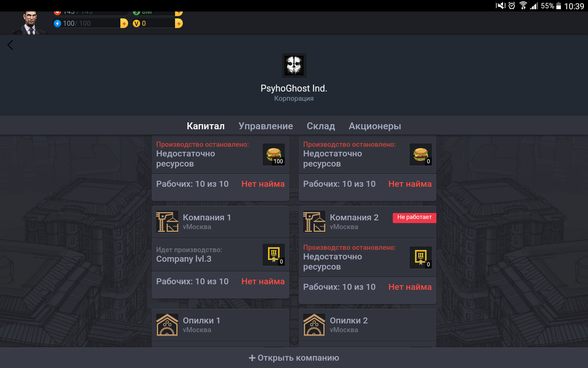Open the Опилки 1 sawmill icon

tap(167, 325)
